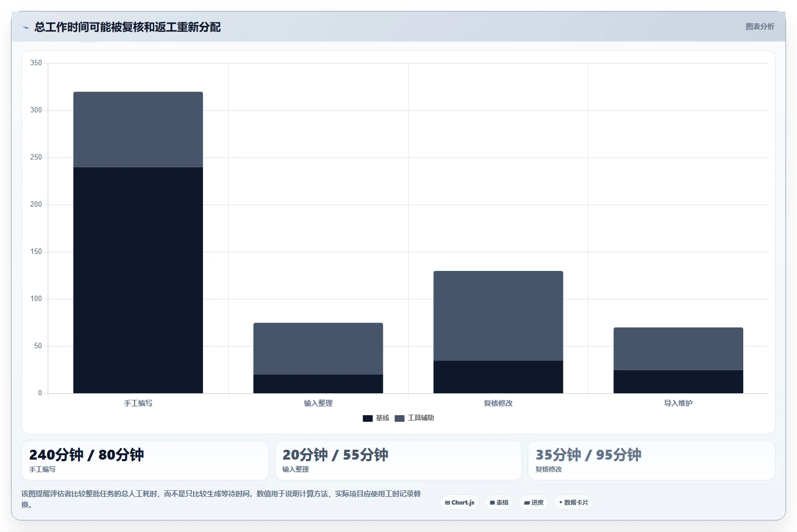Viewport: 797px width, 532px height.
Task: Click the footnote text starting 该图提醒评估者
Action: [221, 499]
